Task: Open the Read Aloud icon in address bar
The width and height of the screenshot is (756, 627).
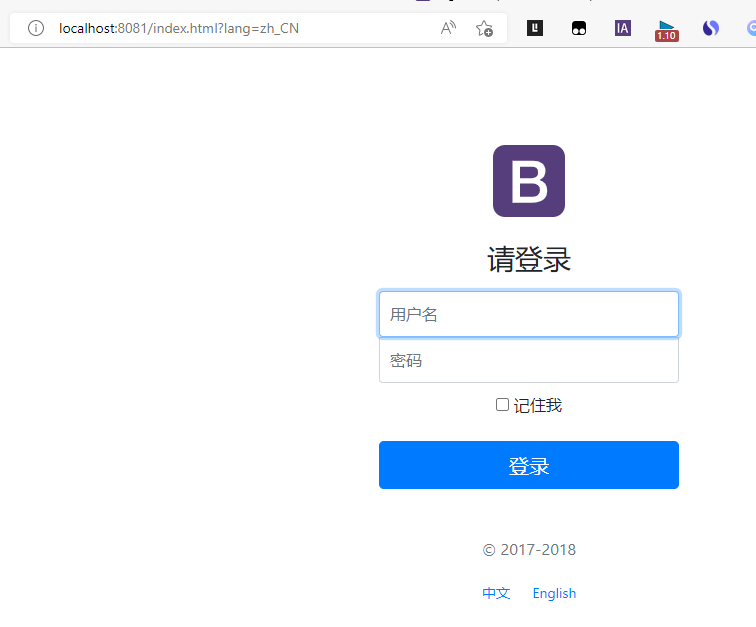Action: tap(448, 28)
